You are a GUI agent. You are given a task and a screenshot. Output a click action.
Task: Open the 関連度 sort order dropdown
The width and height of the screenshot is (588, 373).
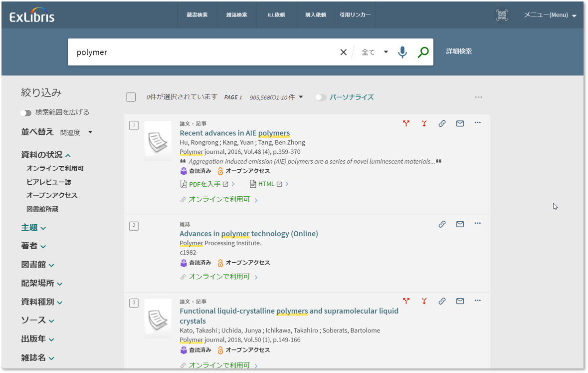tap(76, 132)
